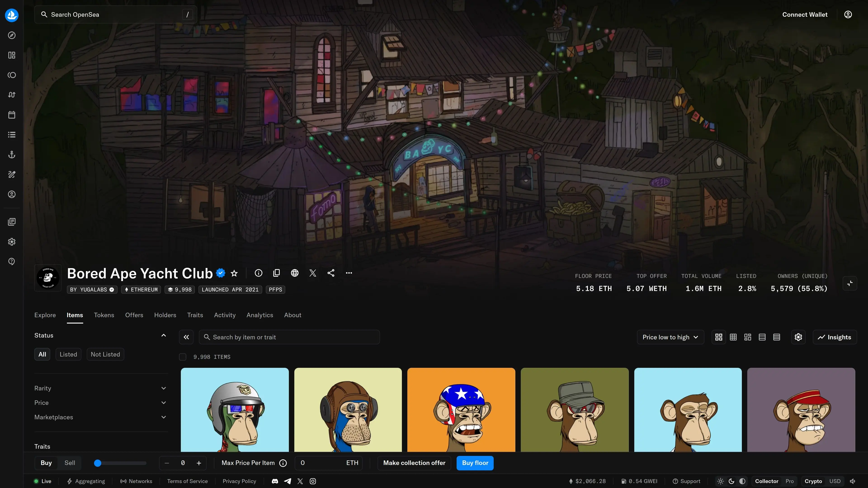Favorite the collection with the star icon
868x488 pixels.
point(234,273)
